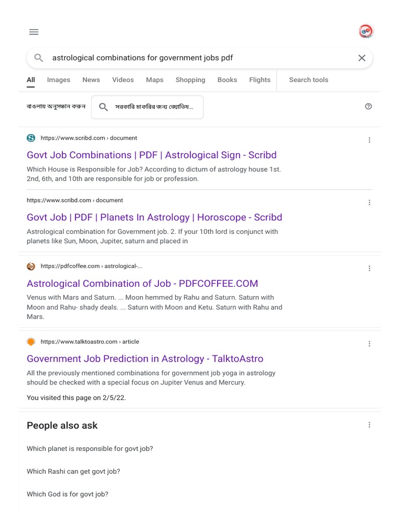Image resolution: width=399 pixels, height=532 pixels.
Task: Switch to the Images tab
Action: pyautogui.click(x=59, y=80)
